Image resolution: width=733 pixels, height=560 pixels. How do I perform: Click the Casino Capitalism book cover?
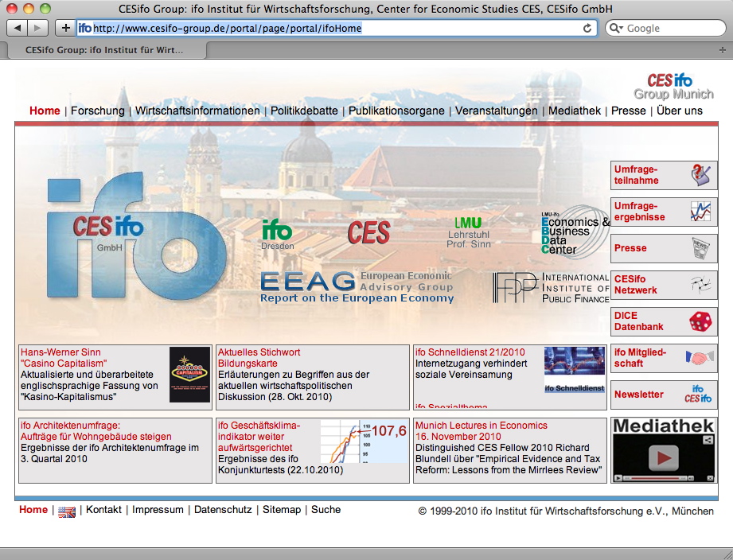pos(189,375)
